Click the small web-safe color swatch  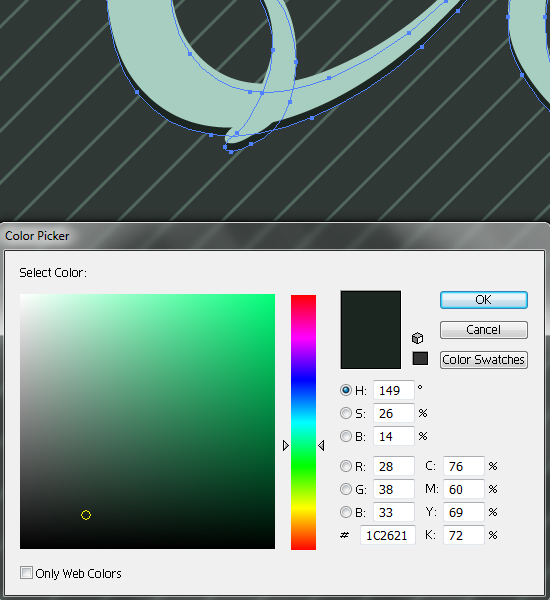point(420,359)
